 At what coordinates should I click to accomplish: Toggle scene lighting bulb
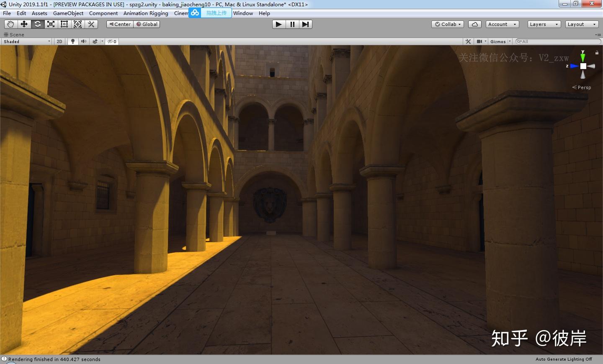pos(73,41)
